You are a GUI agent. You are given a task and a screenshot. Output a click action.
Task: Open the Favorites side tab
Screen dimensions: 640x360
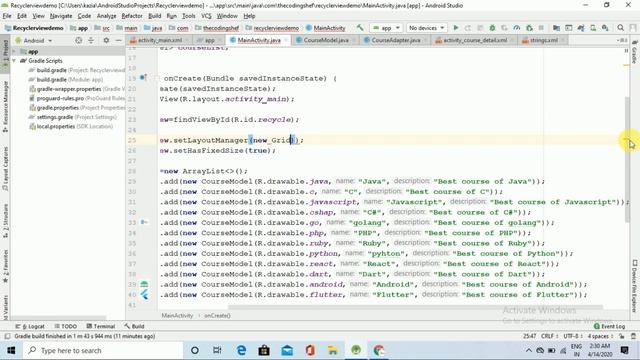click(x=5, y=266)
